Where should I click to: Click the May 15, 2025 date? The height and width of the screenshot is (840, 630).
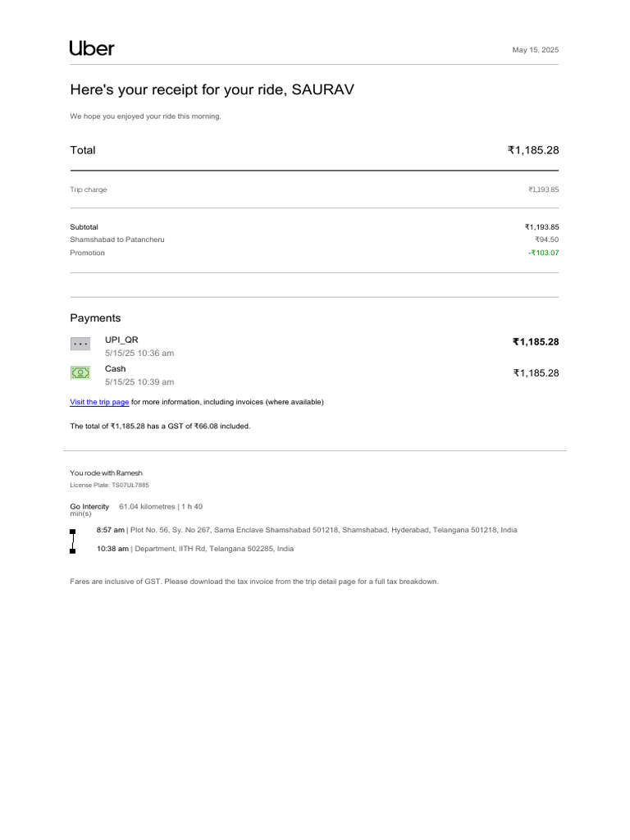[535, 50]
